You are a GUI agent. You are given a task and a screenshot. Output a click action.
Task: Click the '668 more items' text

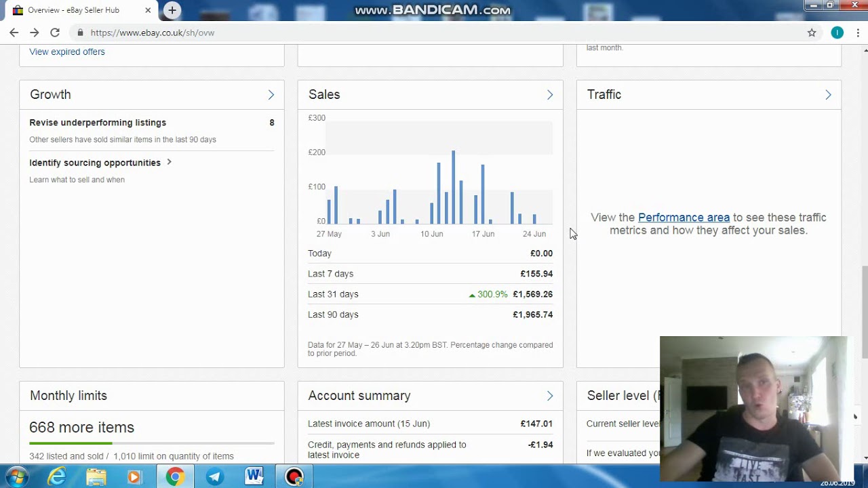81,428
